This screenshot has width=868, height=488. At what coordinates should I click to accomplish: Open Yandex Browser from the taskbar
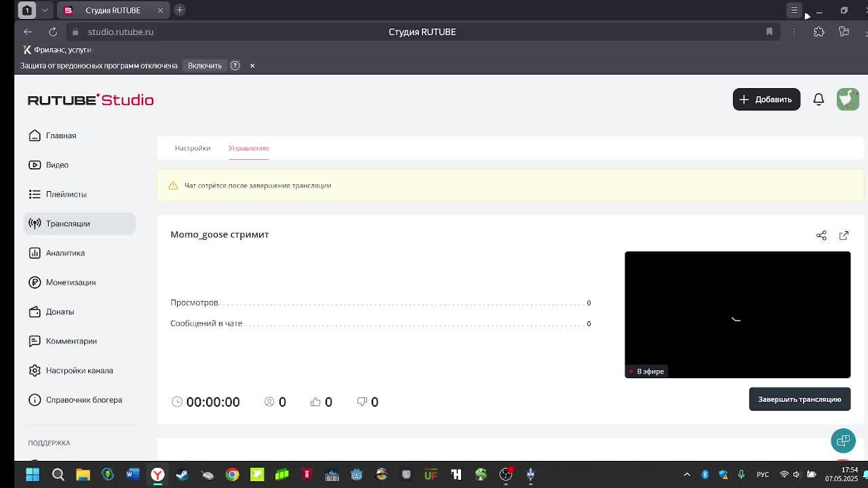click(x=157, y=474)
